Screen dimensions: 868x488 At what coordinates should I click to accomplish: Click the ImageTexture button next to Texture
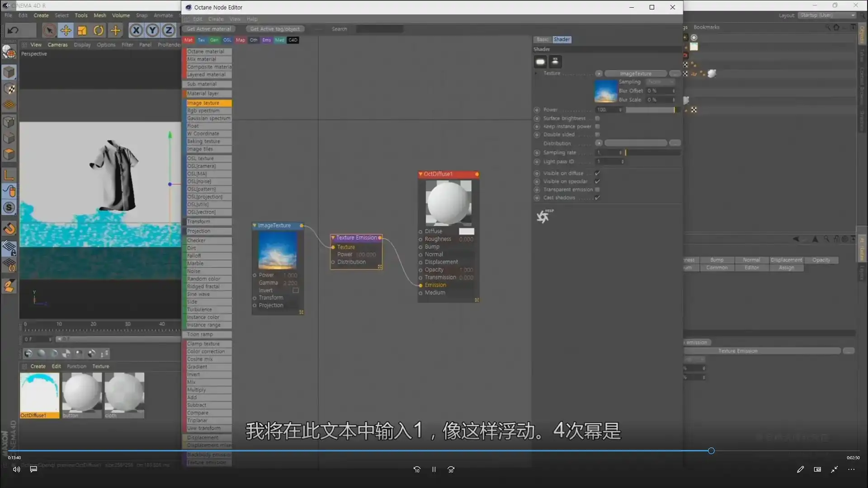click(x=636, y=73)
